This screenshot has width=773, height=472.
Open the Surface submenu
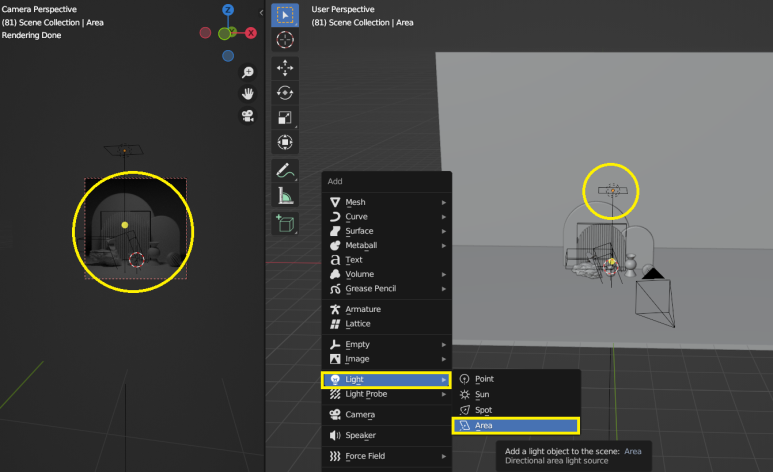(387, 231)
